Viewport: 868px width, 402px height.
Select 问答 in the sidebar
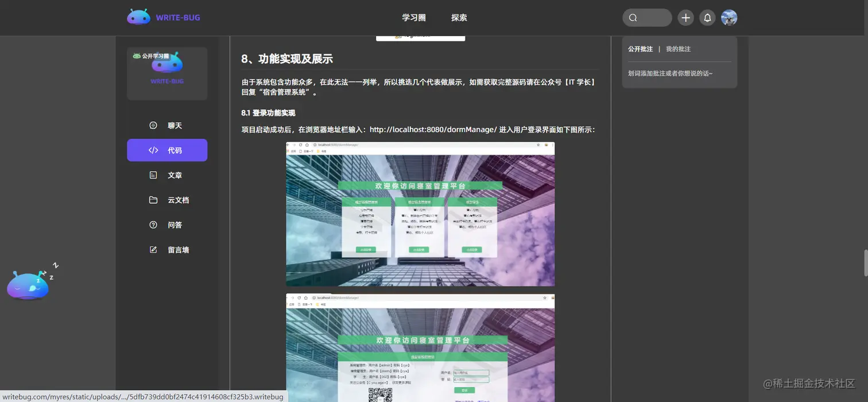point(167,225)
